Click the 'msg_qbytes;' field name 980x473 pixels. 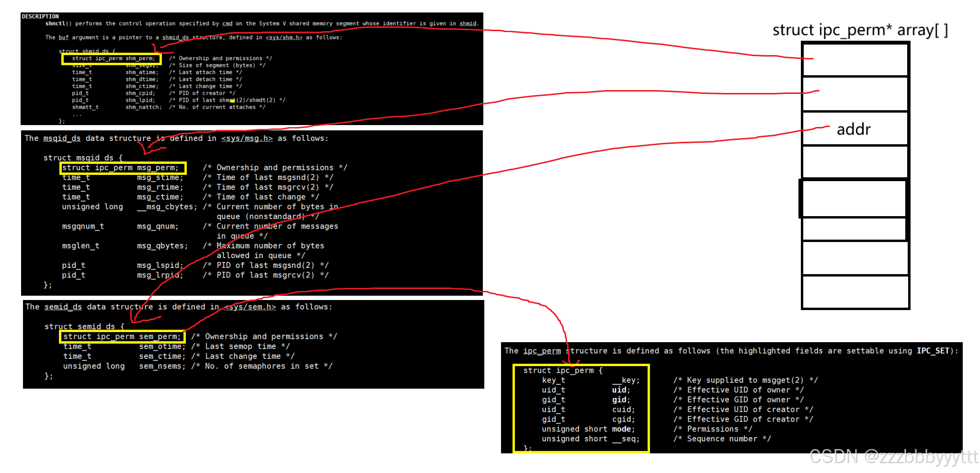pyautogui.click(x=162, y=246)
